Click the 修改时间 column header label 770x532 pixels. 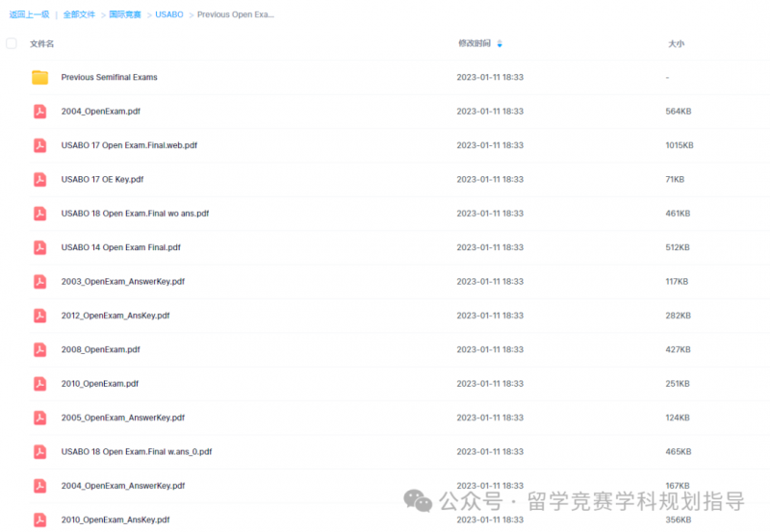click(x=475, y=43)
